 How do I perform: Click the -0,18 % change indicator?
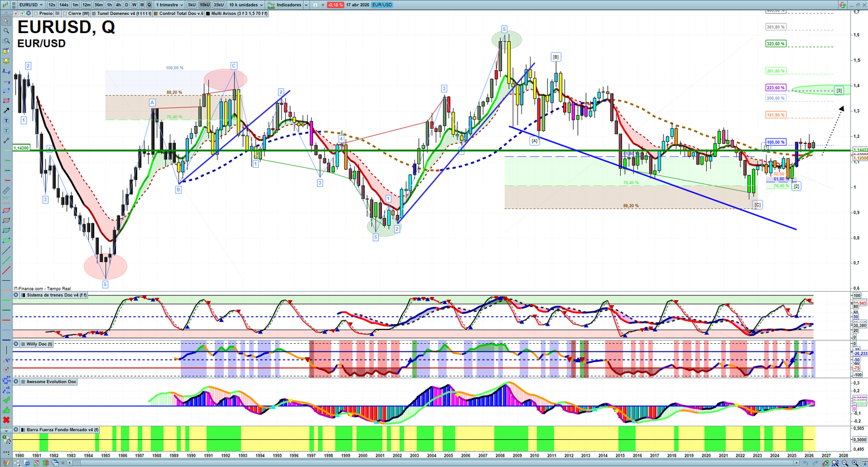pyautogui.click(x=335, y=5)
